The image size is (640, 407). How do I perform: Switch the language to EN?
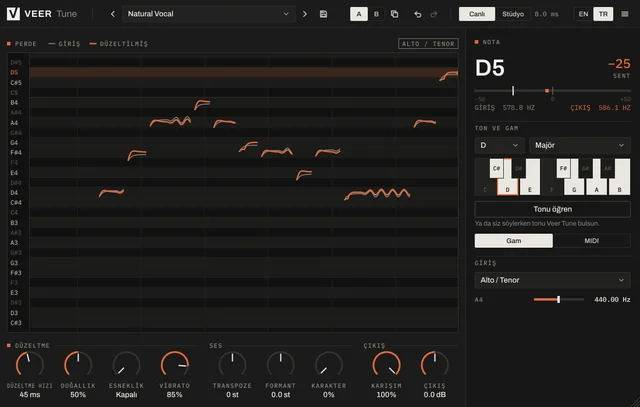[x=583, y=14]
